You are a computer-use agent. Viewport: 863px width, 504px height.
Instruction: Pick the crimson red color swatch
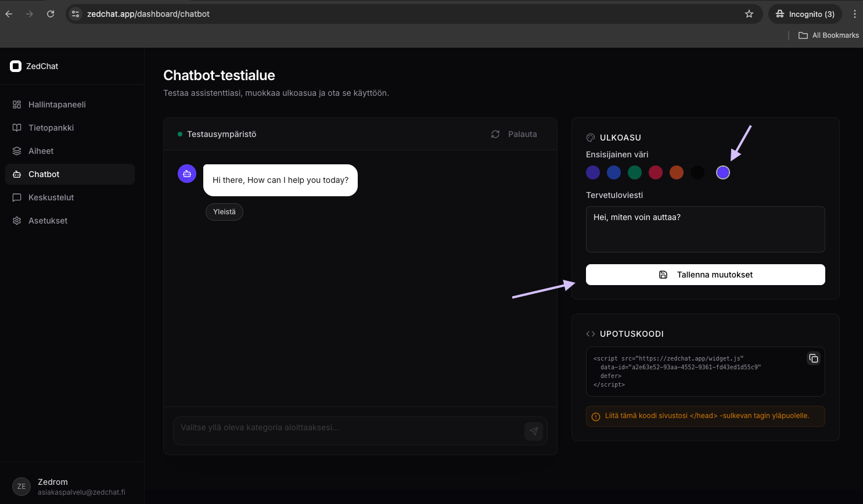(656, 172)
